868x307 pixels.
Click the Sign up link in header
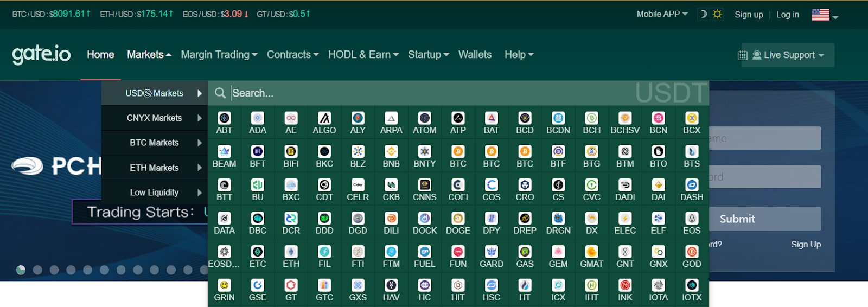(x=749, y=15)
